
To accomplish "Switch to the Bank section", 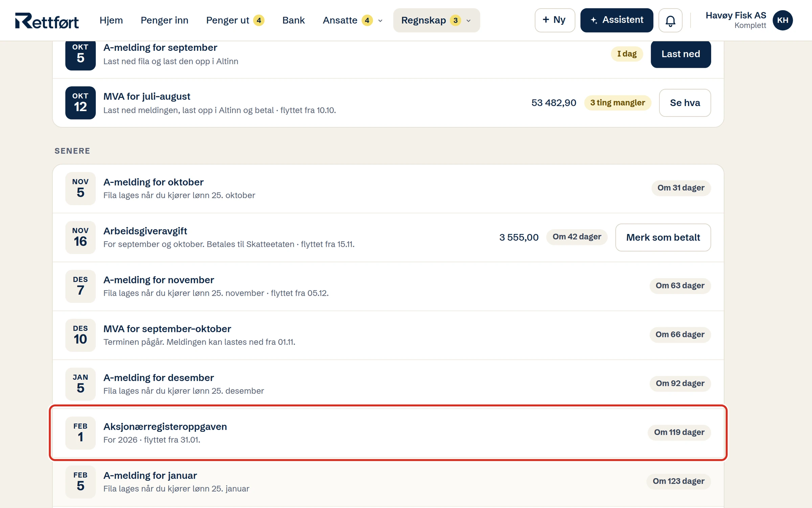I will coord(293,20).
